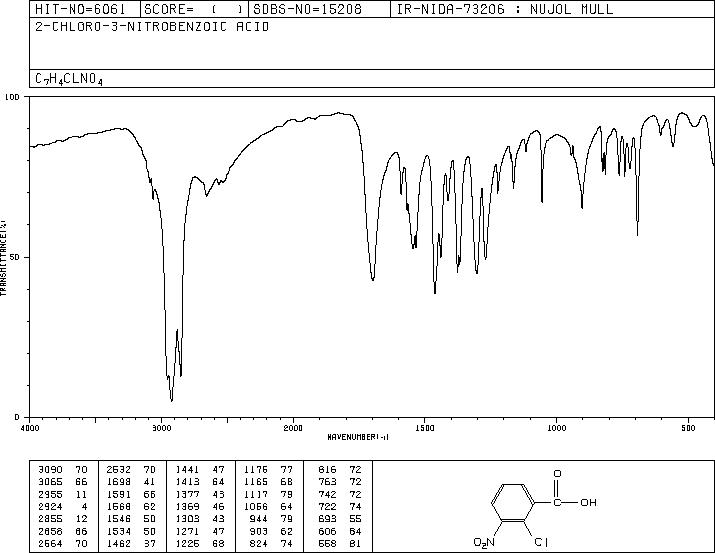Click the 0 tick label on transmittance axis
715x553 pixels.
click(17, 417)
